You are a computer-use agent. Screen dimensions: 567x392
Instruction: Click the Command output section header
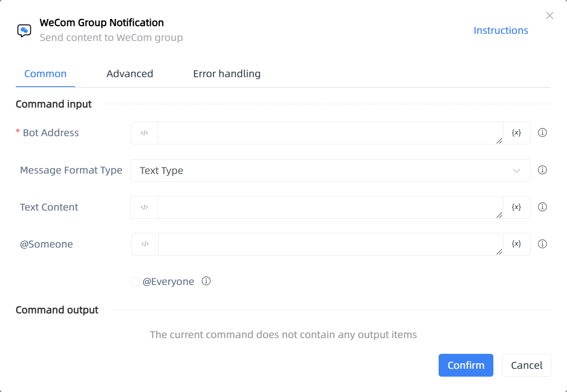pos(57,310)
